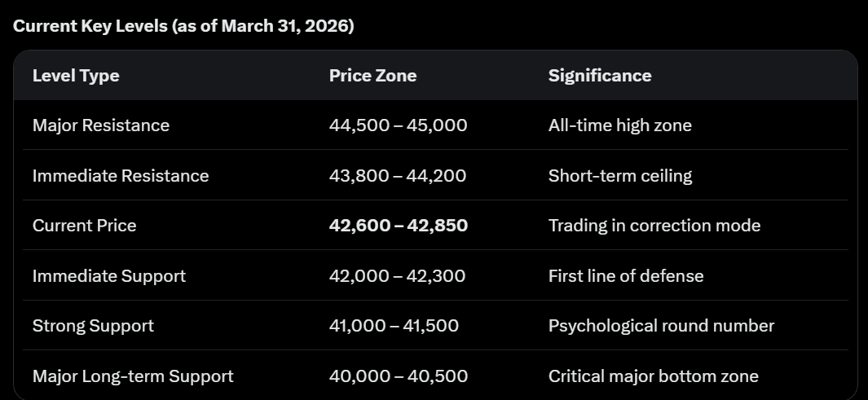Select the 'Current Price' row label

point(85,226)
